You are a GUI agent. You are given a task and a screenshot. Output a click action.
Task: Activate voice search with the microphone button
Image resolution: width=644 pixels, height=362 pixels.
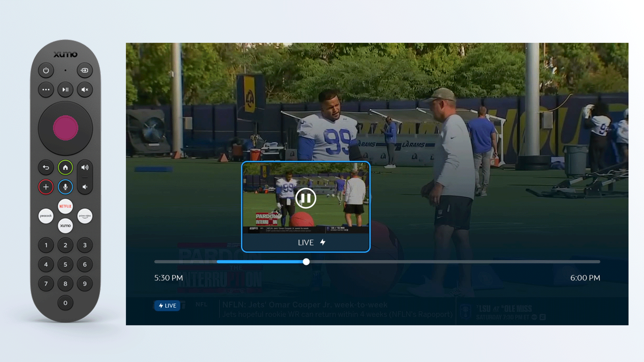pos(65,187)
